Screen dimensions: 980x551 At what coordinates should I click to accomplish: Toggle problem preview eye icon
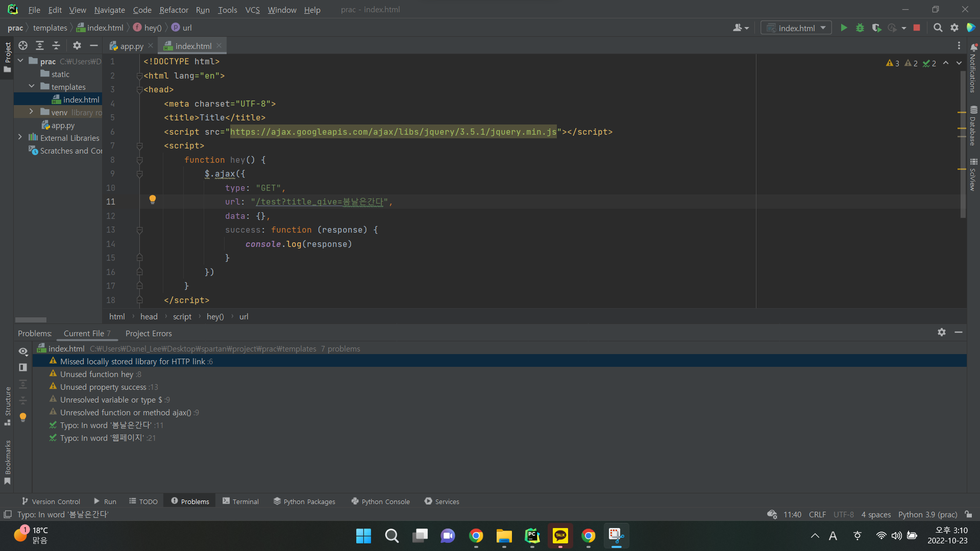click(23, 352)
